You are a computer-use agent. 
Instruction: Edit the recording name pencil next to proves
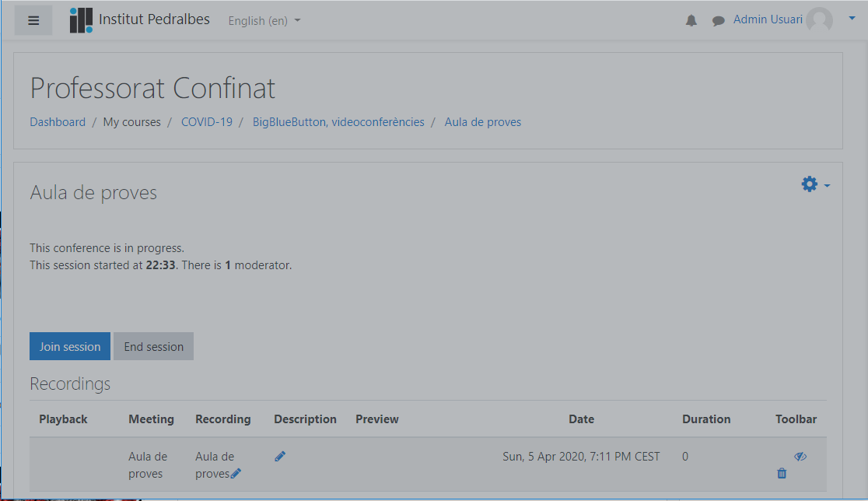[x=236, y=473]
